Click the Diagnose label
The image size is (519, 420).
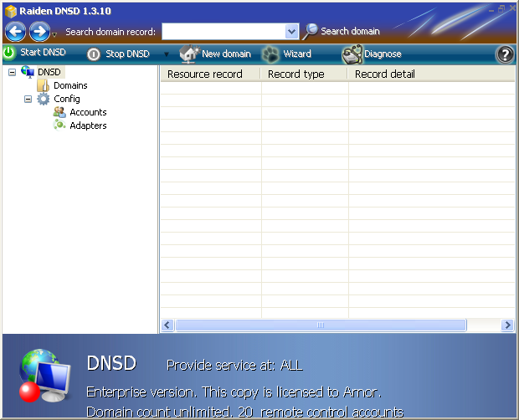tap(383, 54)
